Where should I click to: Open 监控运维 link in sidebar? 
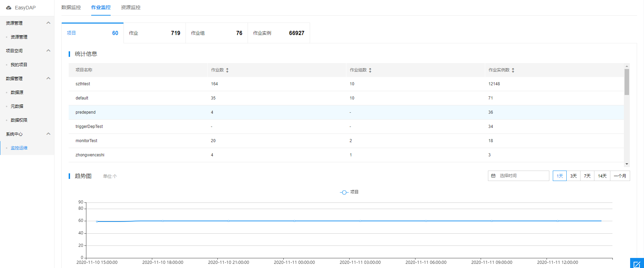coord(19,148)
